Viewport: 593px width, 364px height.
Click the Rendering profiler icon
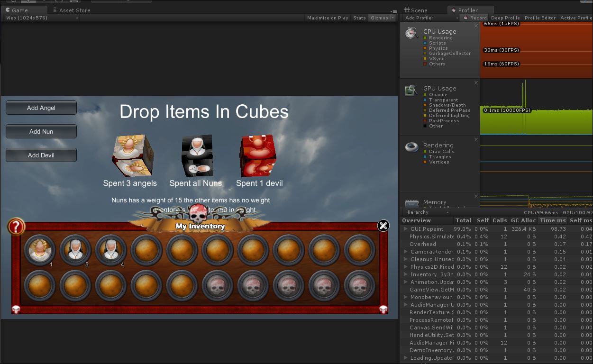point(411,147)
